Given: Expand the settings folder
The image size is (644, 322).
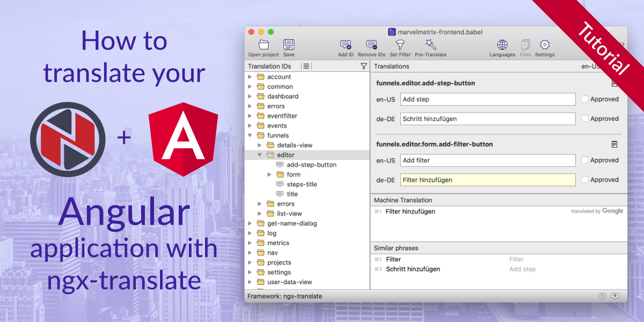Looking at the screenshot, I should pos(250,272).
